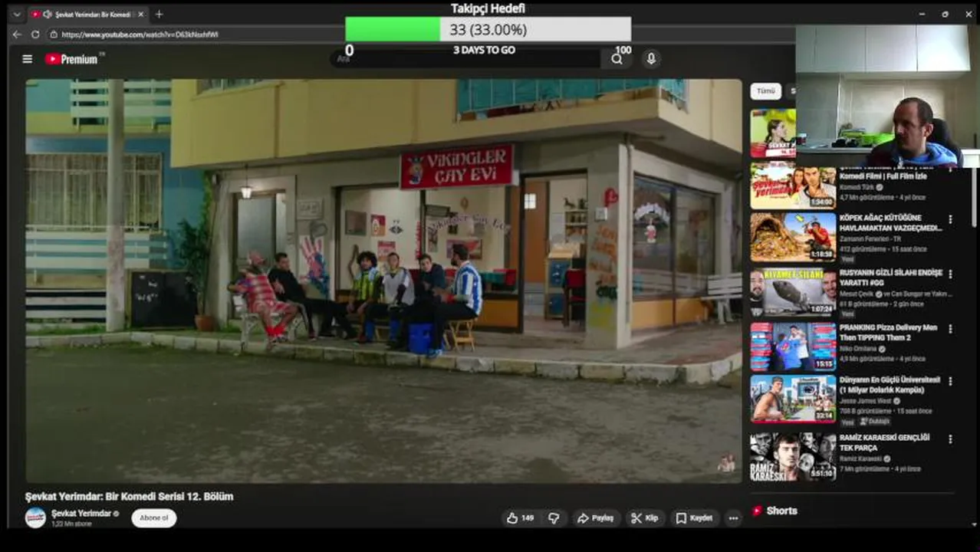
Task: Go back with browser back arrow
Action: (x=17, y=34)
